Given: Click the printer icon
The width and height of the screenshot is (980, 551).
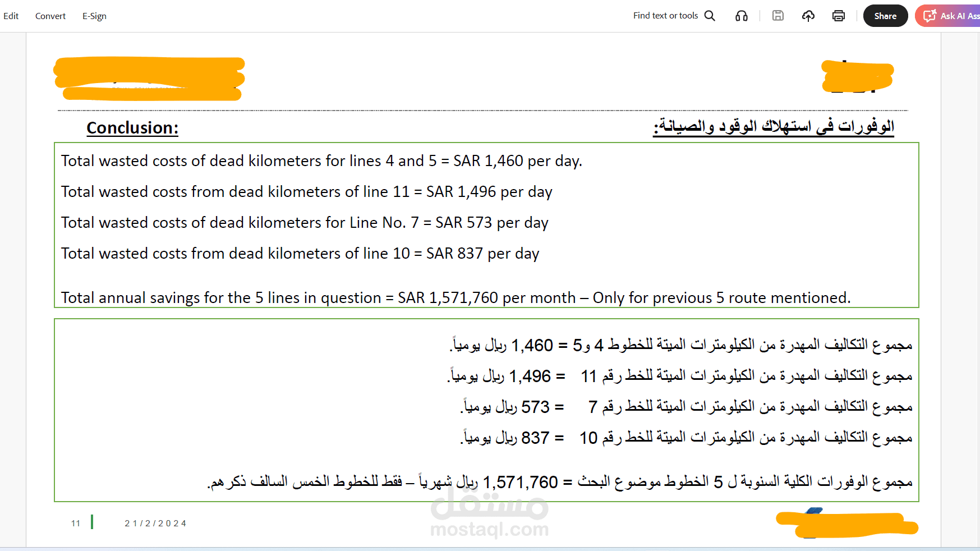Looking at the screenshot, I should pyautogui.click(x=839, y=16).
